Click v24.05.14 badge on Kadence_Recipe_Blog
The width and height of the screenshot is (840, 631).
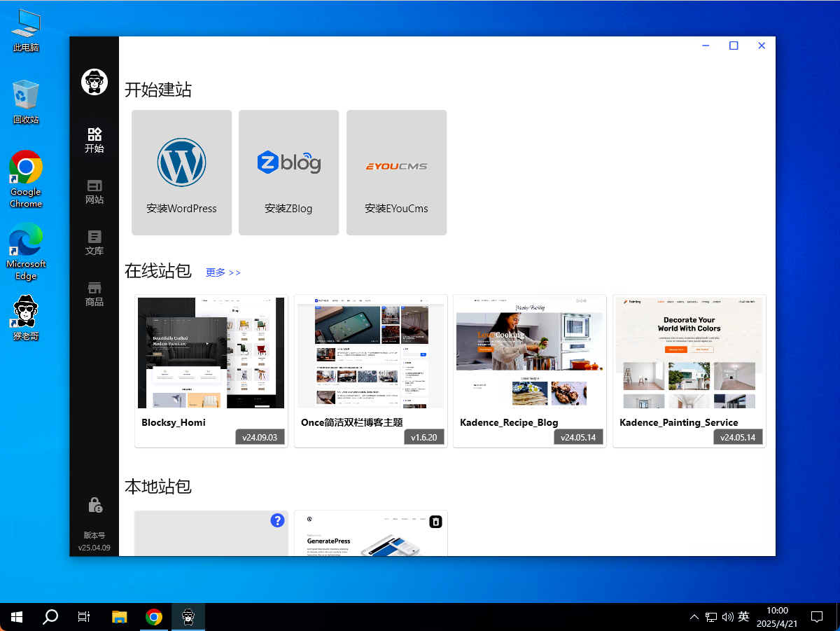pyautogui.click(x=578, y=437)
